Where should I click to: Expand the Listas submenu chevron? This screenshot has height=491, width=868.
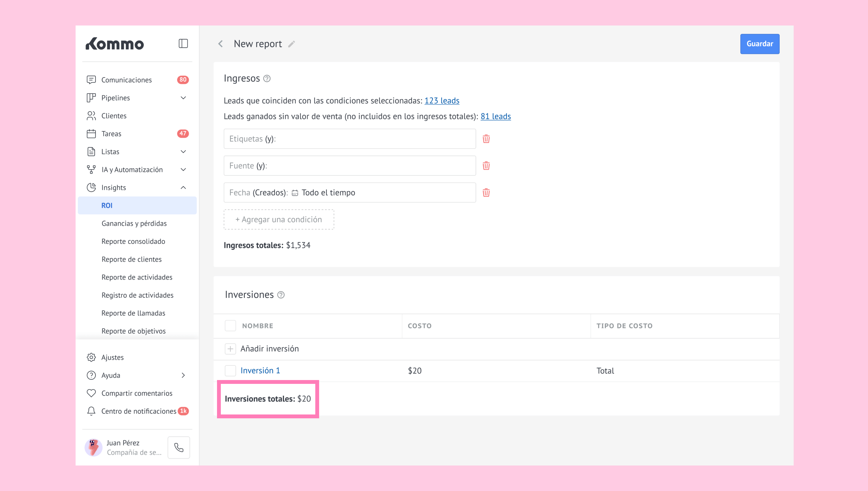click(183, 152)
